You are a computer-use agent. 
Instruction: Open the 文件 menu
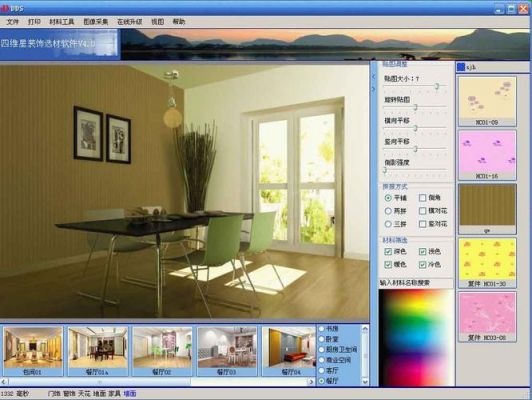[13, 22]
